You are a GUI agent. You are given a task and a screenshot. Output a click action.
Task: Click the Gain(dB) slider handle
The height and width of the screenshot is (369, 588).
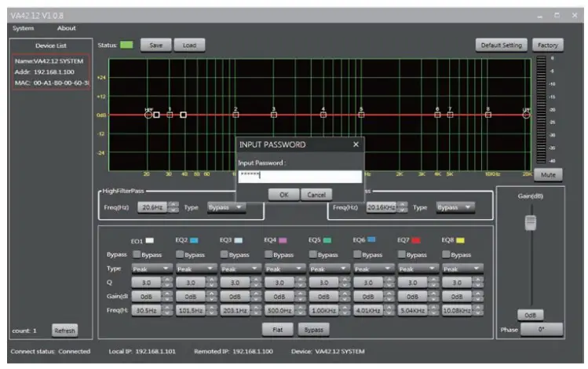point(530,222)
